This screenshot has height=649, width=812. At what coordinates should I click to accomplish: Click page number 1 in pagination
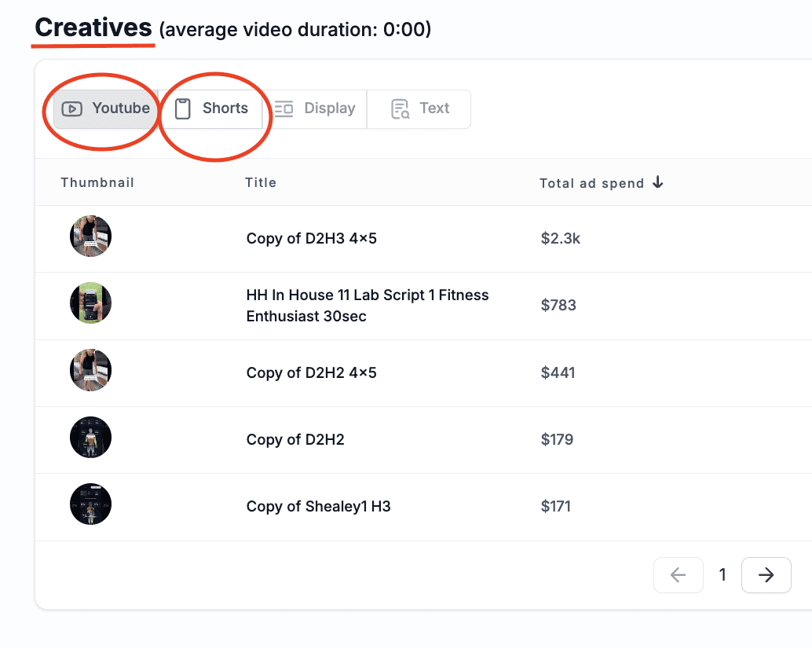[x=722, y=576]
